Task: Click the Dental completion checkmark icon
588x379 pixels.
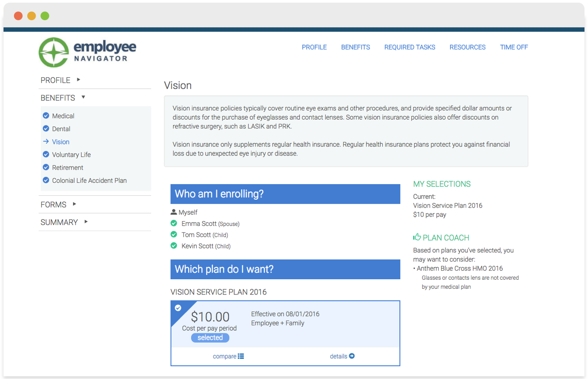Action: pos(46,129)
